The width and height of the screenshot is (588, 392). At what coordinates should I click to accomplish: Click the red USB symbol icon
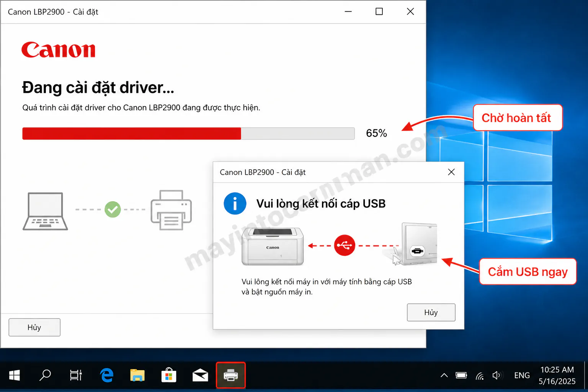345,245
